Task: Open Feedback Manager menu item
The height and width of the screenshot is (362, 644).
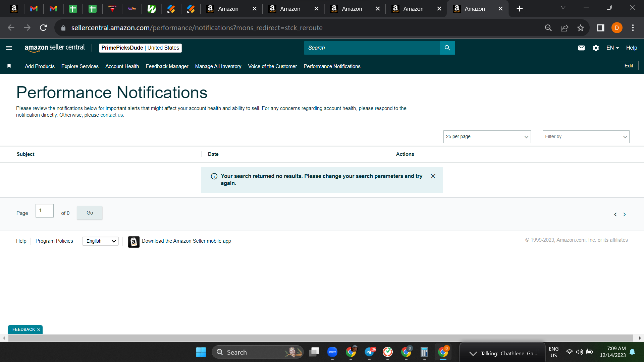Action: pyautogui.click(x=167, y=66)
